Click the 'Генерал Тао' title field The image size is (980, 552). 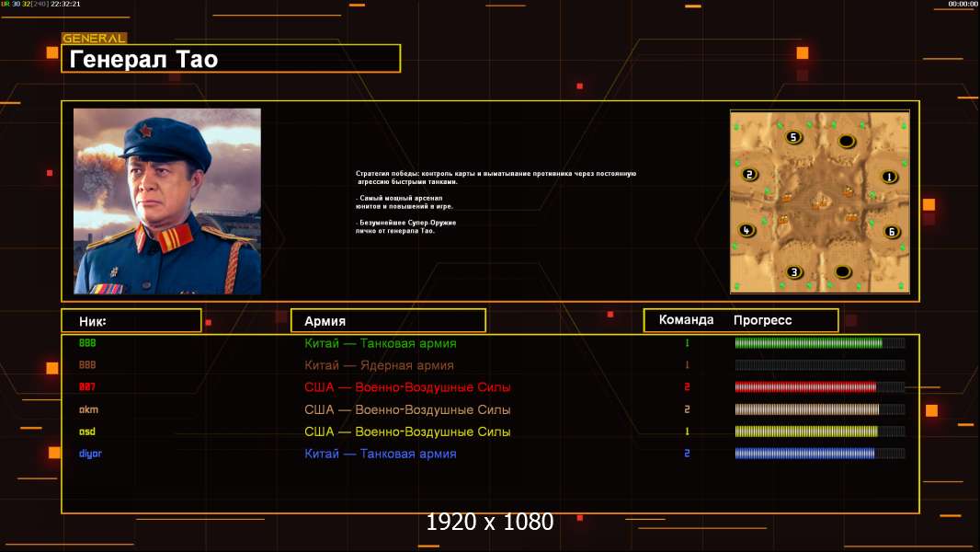tap(231, 59)
